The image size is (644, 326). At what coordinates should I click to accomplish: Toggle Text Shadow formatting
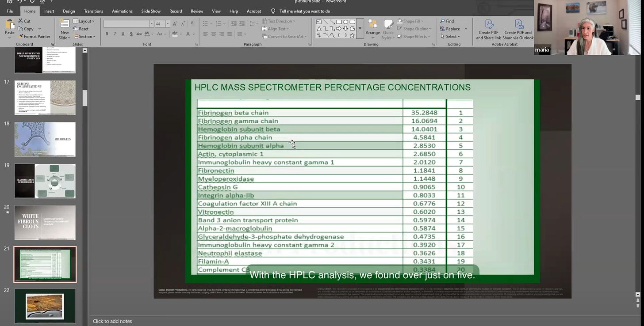click(131, 34)
